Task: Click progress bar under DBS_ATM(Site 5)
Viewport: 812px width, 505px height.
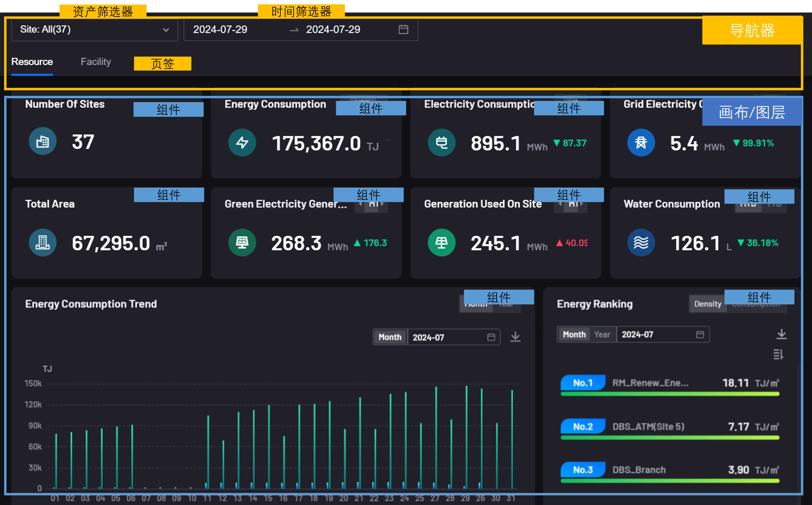Action: (x=670, y=438)
